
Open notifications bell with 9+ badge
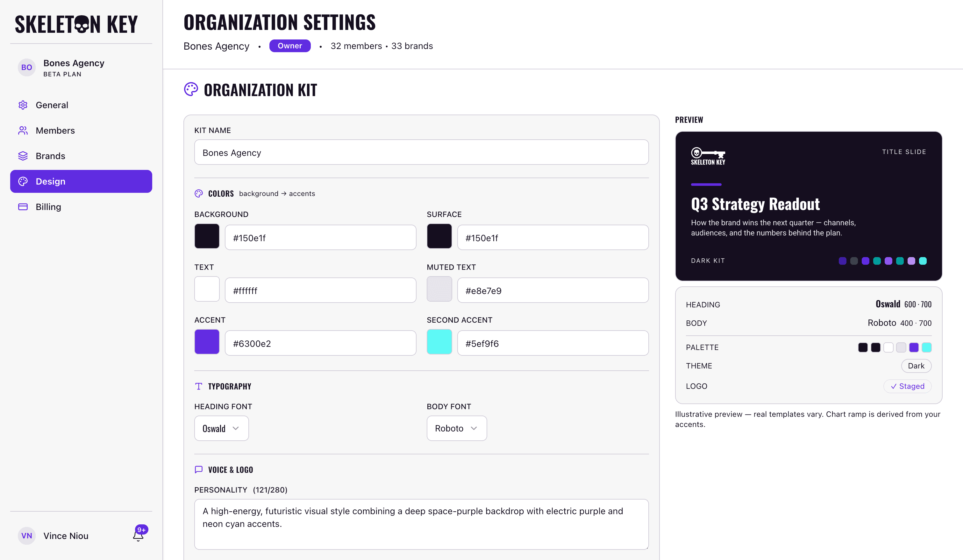[139, 534]
